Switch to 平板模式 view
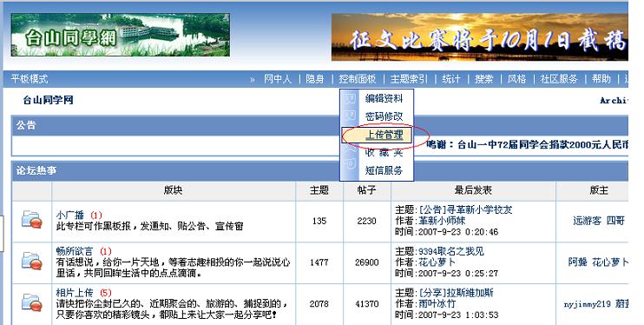The height and width of the screenshot is (325, 644). click(x=30, y=79)
